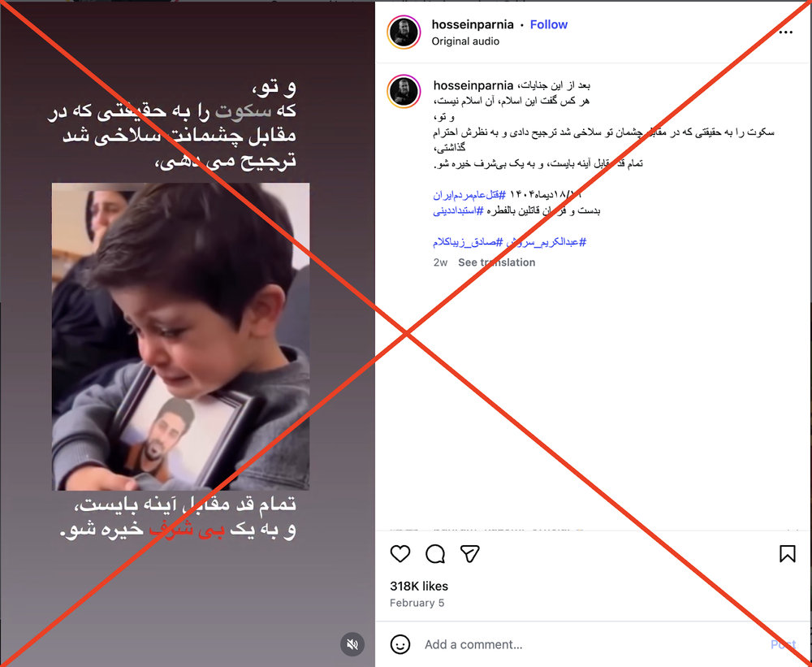Open the emoji picker smiley icon
812x667 pixels.
click(x=400, y=644)
